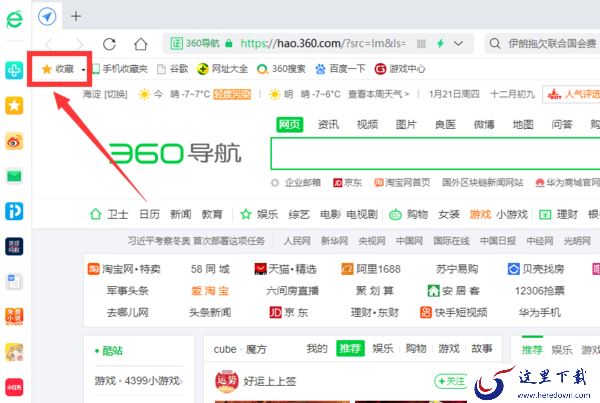The image size is (600, 403).
Task: Go to home page via house icon
Action: click(x=140, y=44)
